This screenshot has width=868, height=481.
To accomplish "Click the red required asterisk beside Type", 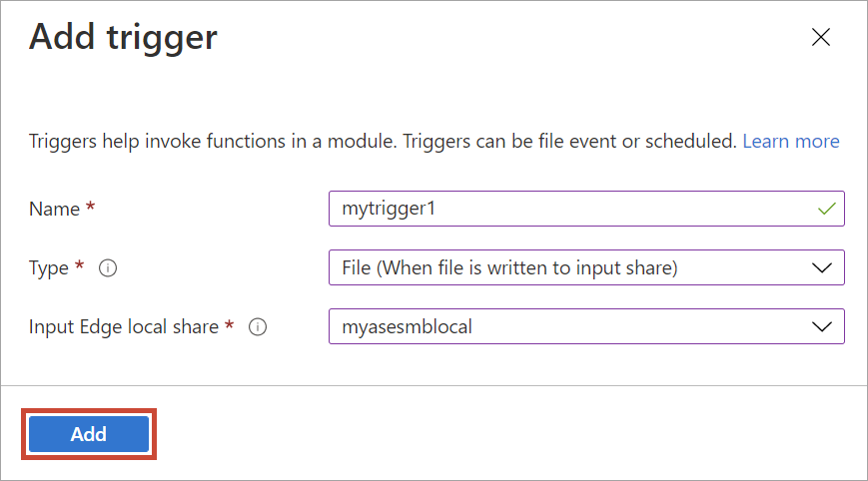I will point(79,265).
